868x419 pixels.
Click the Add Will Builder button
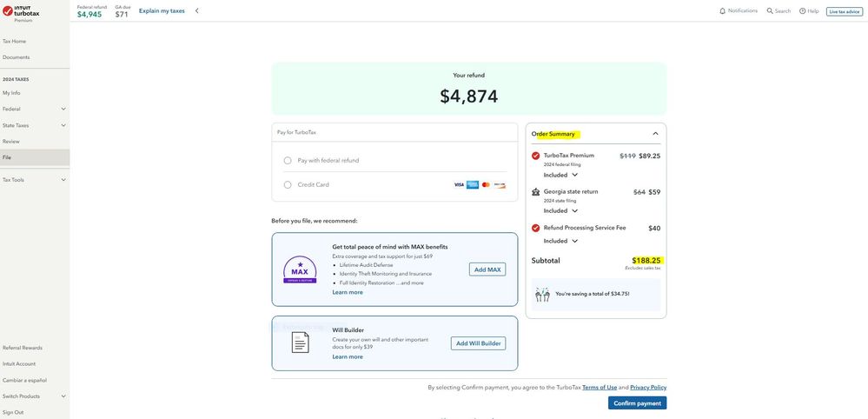tap(478, 343)
